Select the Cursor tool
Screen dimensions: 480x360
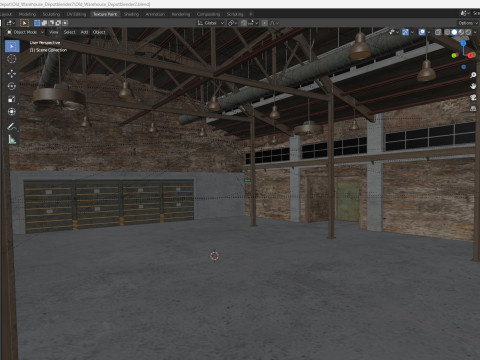[x=12, y=59]
